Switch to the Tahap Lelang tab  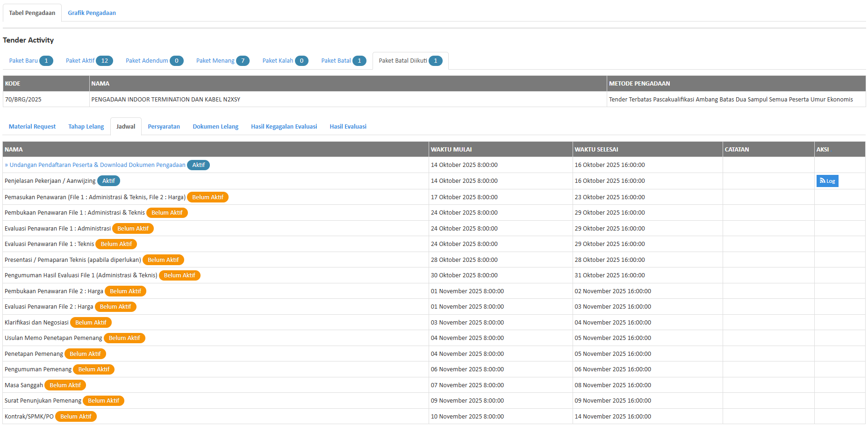point(86,127)
